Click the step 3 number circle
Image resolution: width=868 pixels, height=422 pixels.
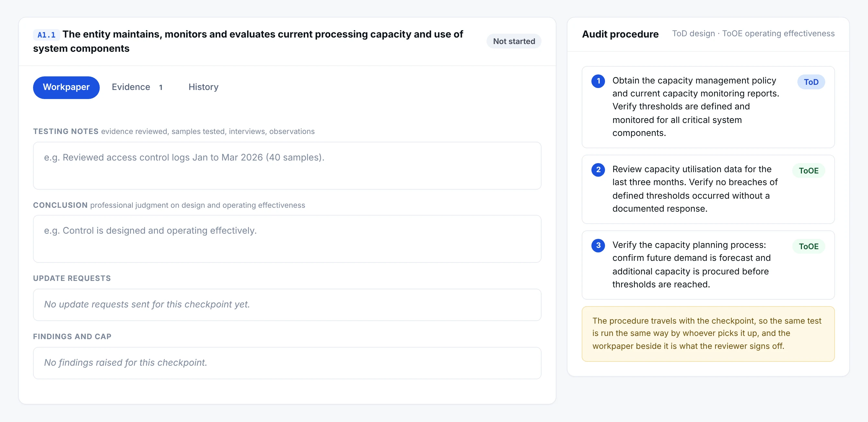pyautogui.click(x=598, y=246)
